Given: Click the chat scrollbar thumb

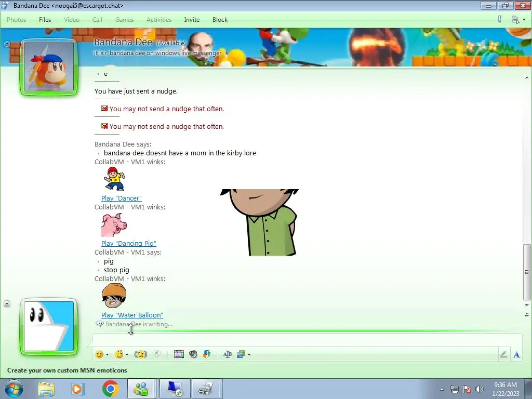Looking at the screenshot, I should (527, 272).
